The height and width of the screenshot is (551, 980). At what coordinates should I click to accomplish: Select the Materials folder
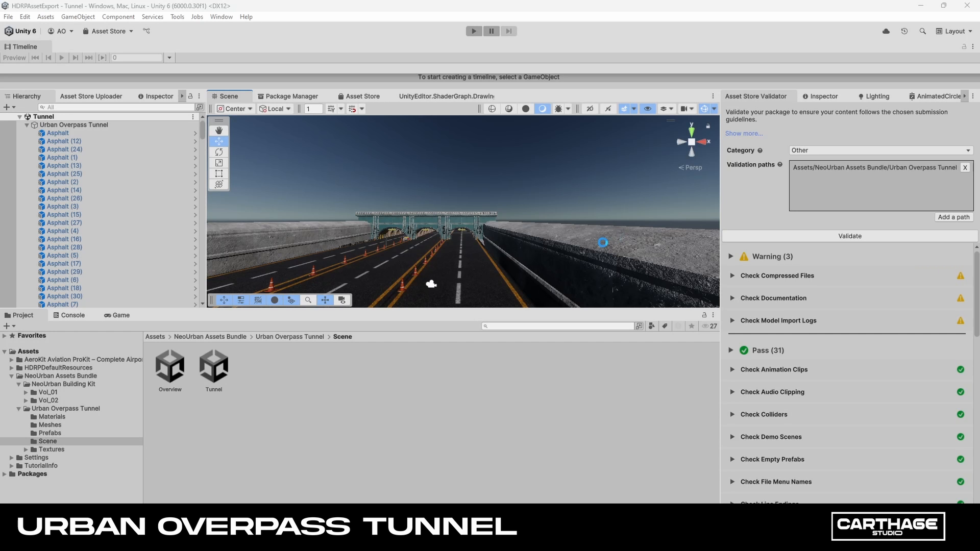[52, 417]
